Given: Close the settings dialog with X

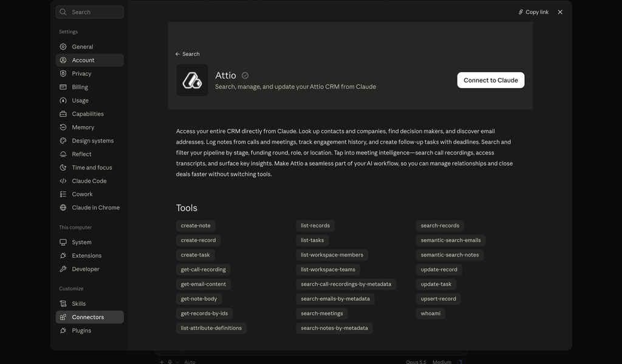Looking at the screenshot, I should (x=560, y=12).
